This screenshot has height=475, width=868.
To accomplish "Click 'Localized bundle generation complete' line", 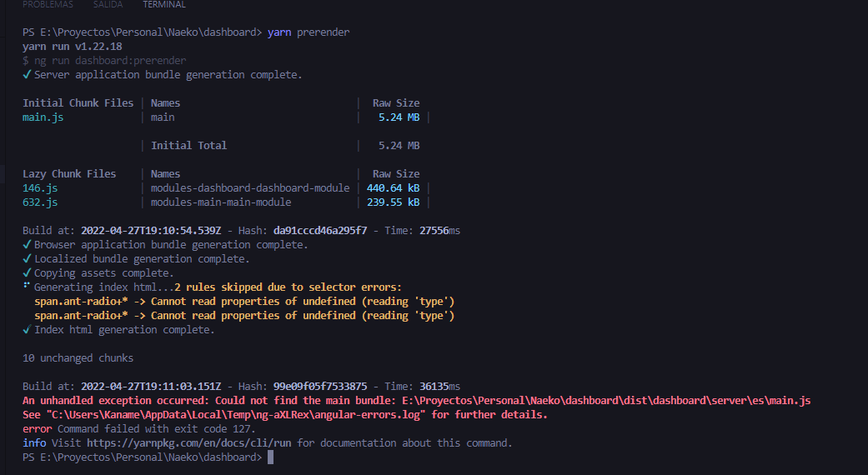I will (136, 259).
